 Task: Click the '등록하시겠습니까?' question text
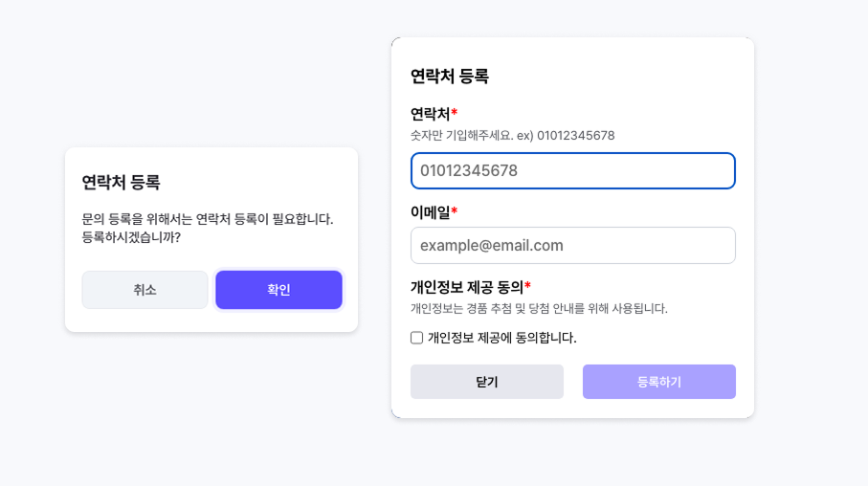131,237
